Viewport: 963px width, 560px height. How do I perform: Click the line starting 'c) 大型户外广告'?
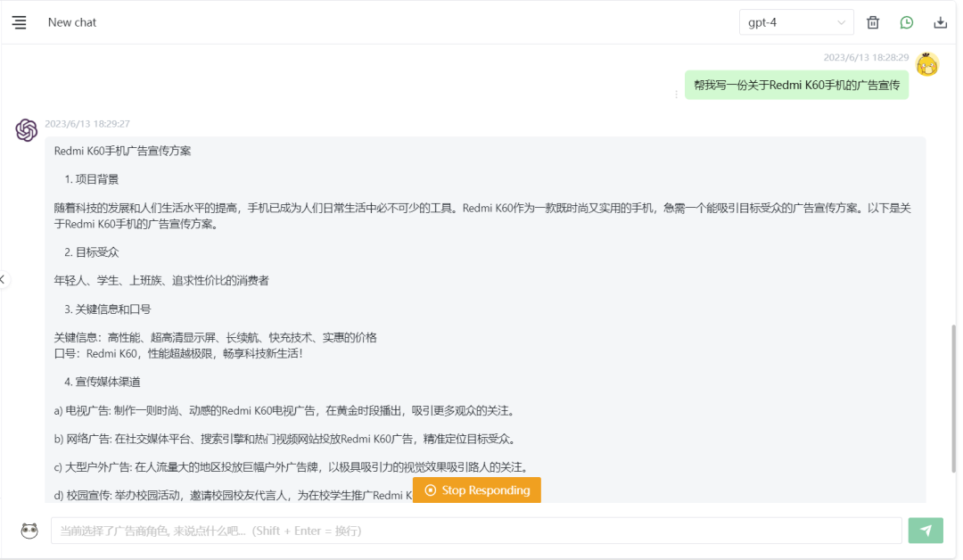292,467
